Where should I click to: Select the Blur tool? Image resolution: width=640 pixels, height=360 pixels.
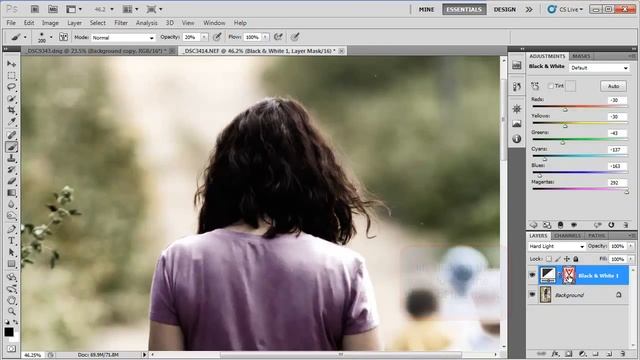11,204
